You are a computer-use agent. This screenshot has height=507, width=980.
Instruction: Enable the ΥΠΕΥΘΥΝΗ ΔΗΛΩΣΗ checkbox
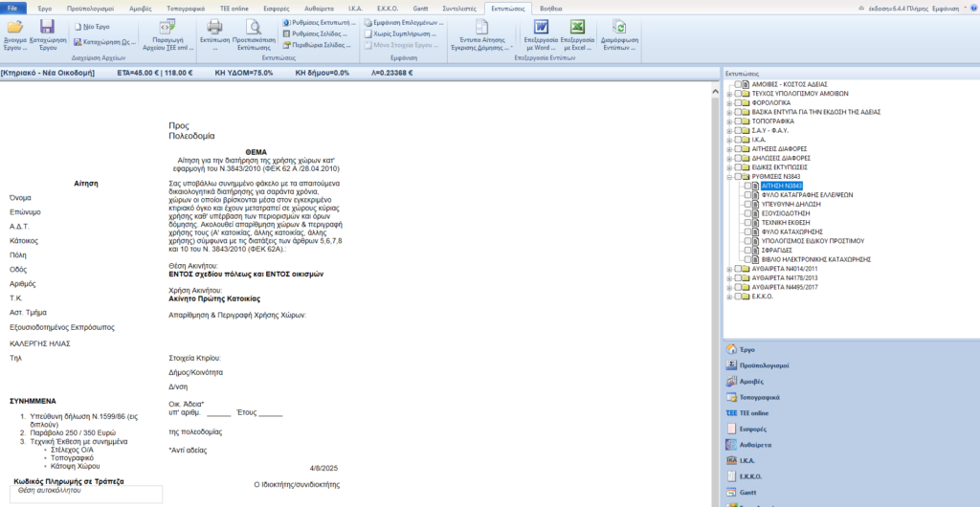pos(748,204)
